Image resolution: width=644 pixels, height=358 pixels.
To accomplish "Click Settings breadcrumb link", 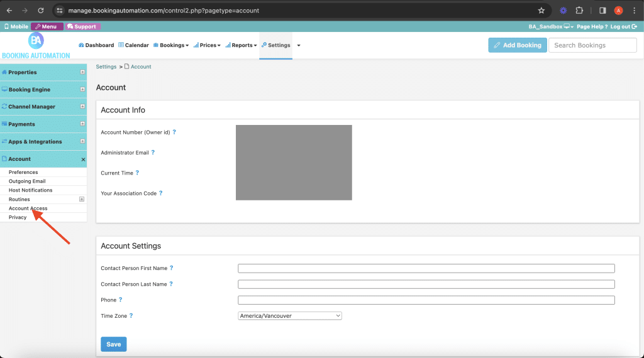I will [x=106, y=67].
